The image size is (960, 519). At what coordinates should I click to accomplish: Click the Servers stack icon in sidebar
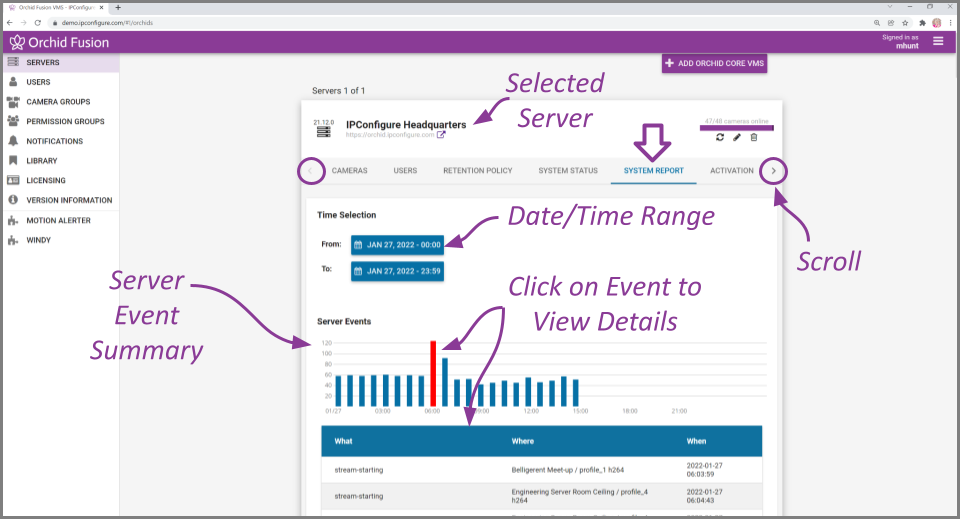13,62
